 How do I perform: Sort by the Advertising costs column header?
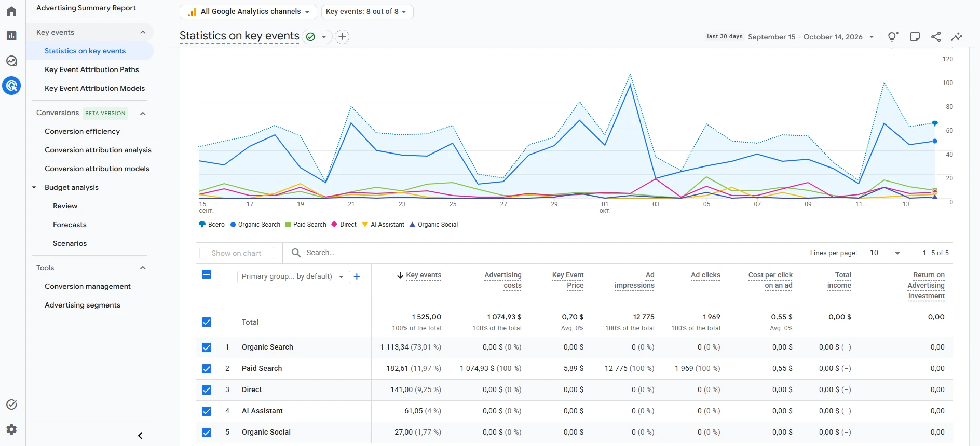(503, 280)
